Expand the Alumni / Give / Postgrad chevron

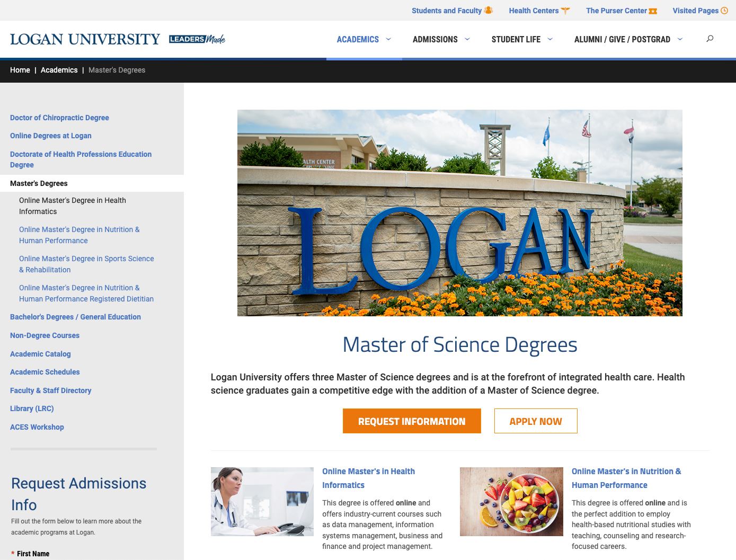click(680, 39)
